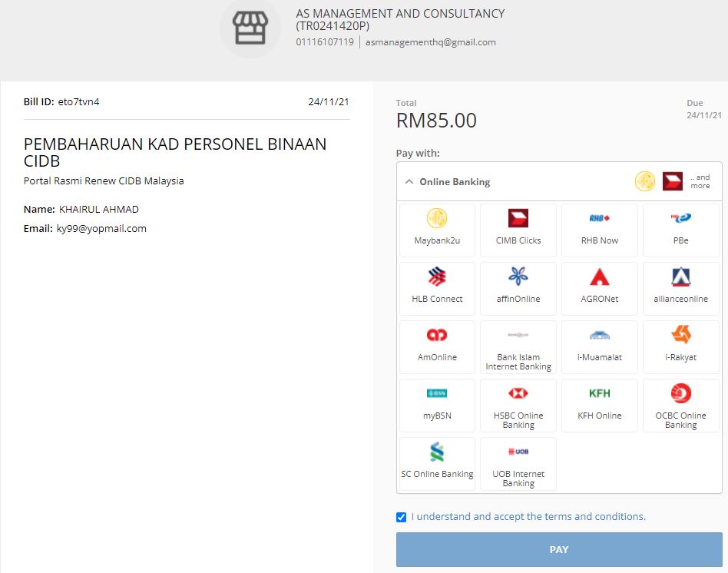This screenshot has width=728, height=573.
Task: Pick i-Rakyat bank option
Action: coord(680,347)
